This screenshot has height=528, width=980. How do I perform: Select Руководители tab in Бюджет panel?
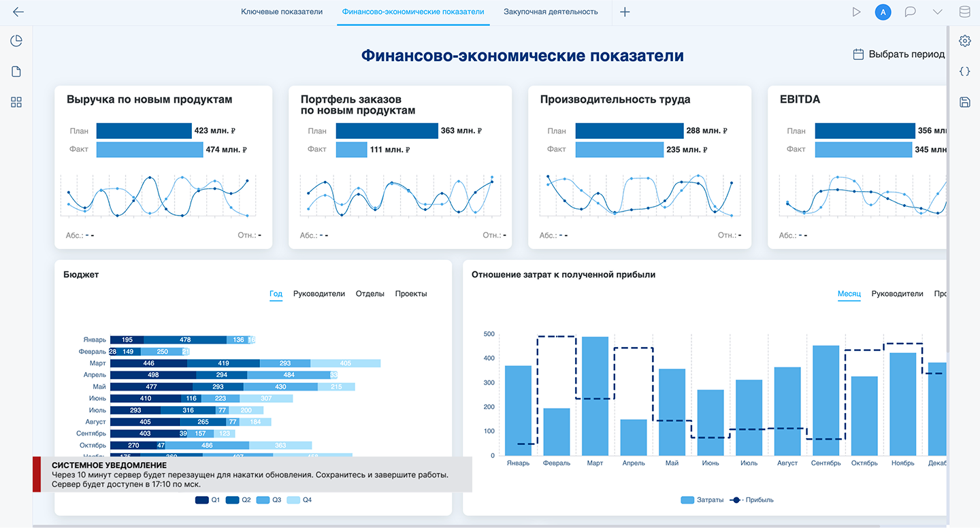coord(319,294)
